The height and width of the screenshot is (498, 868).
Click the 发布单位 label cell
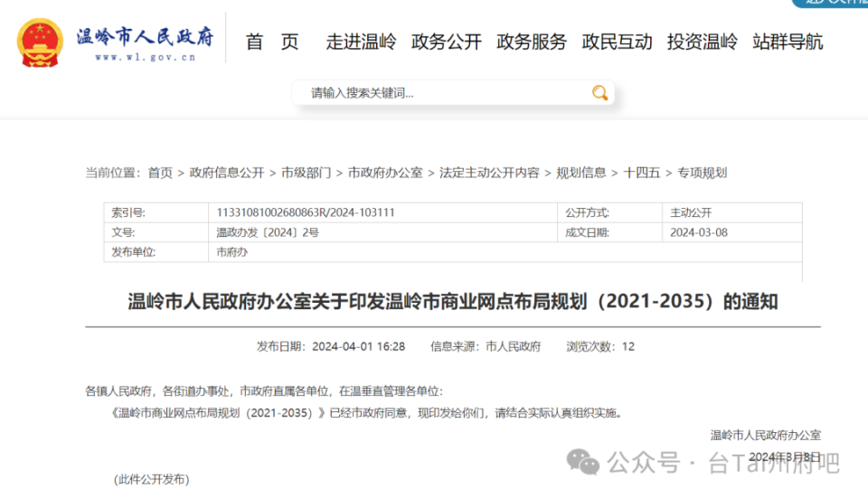click(x=156, y=252)
